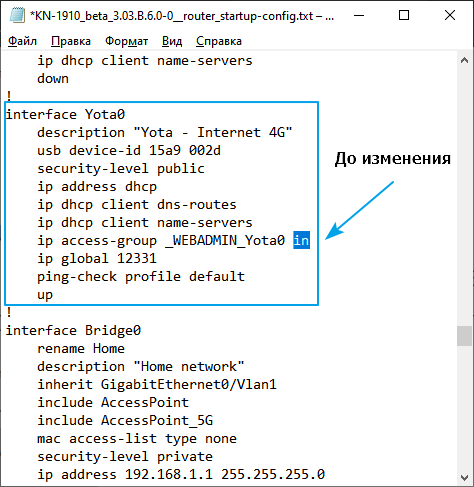
Task: Open the Формат menu
Action: point(126,41)
